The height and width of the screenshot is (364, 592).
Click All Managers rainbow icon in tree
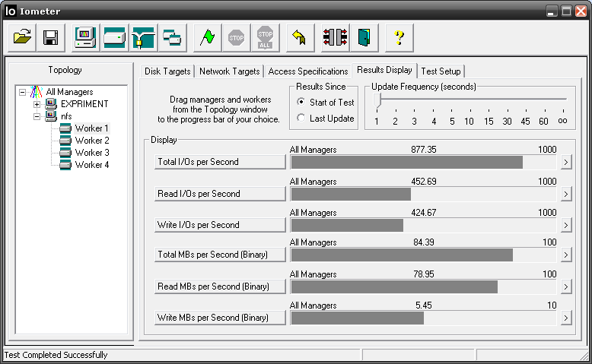pyautogui.click(x=37, y=92)
